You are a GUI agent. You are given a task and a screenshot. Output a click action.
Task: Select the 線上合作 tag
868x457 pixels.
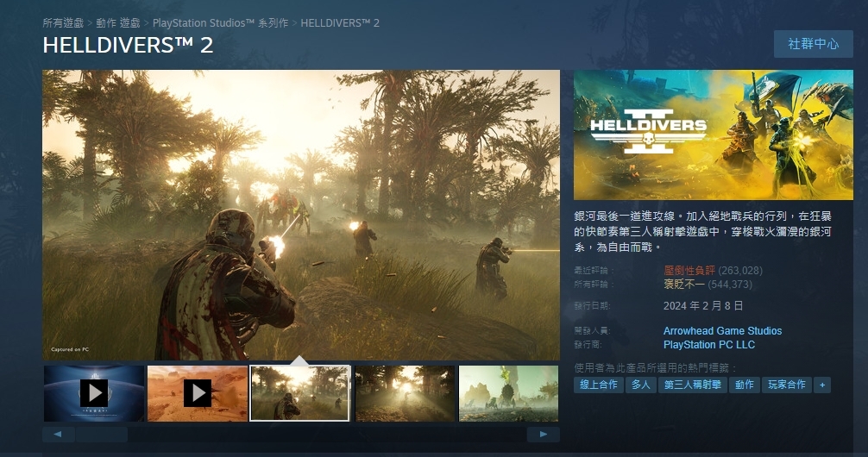598,385
